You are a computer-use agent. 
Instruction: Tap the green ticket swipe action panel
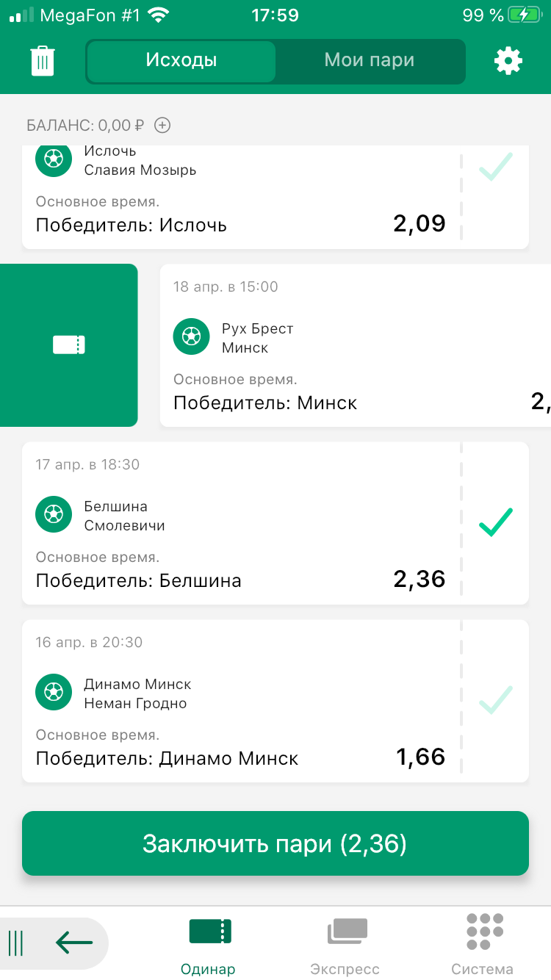pos(69,345)
